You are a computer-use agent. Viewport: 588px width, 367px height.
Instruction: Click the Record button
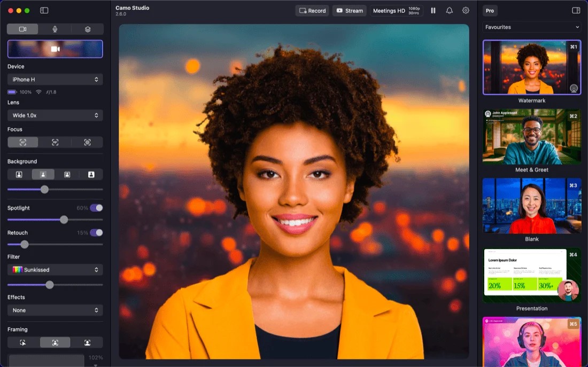312,10
